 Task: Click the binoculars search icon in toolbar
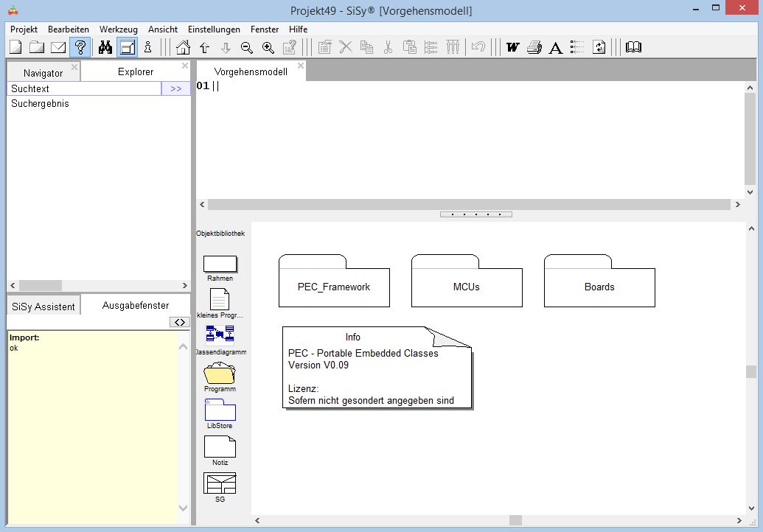[x=105, y=47]
